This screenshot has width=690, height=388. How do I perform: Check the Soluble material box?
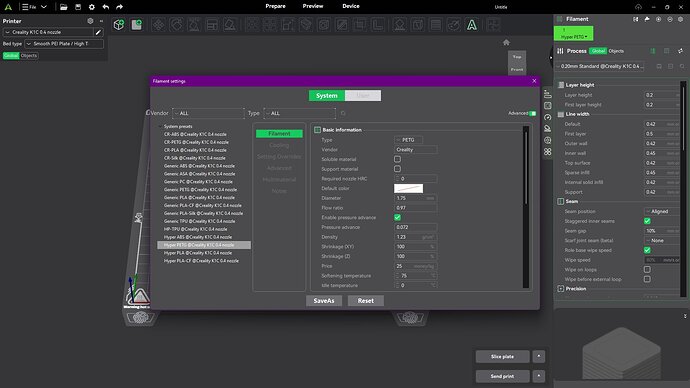point(397,159)
